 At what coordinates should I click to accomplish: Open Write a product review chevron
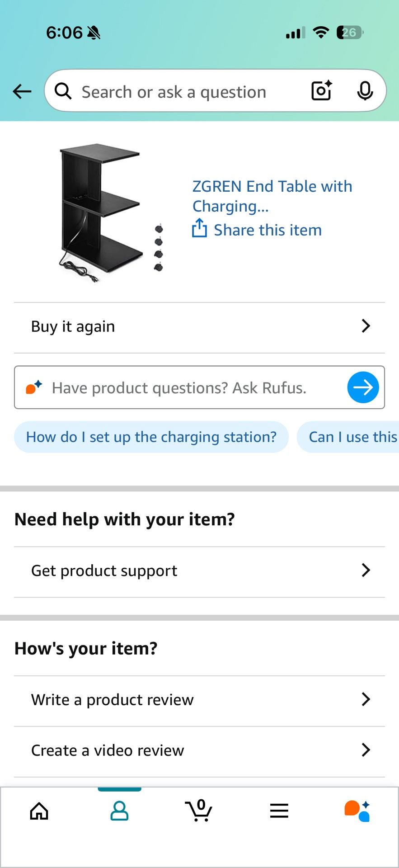coord(366,700)
